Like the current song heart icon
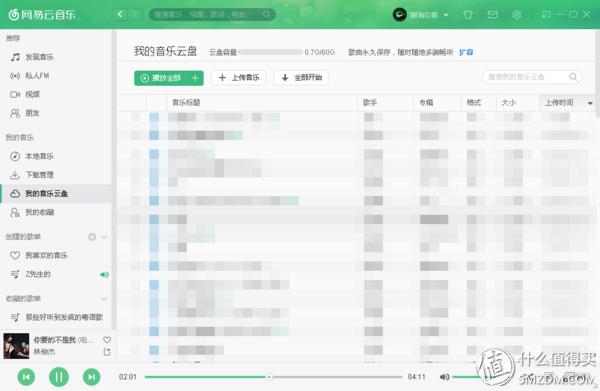The height and width of the screenshot is (391, 600). (107, 339)
